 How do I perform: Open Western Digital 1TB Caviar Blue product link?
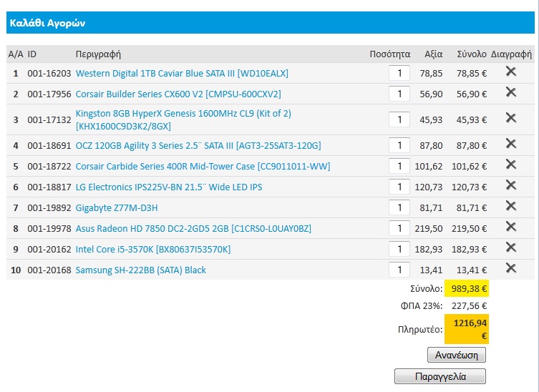click(x=182, y=73)
